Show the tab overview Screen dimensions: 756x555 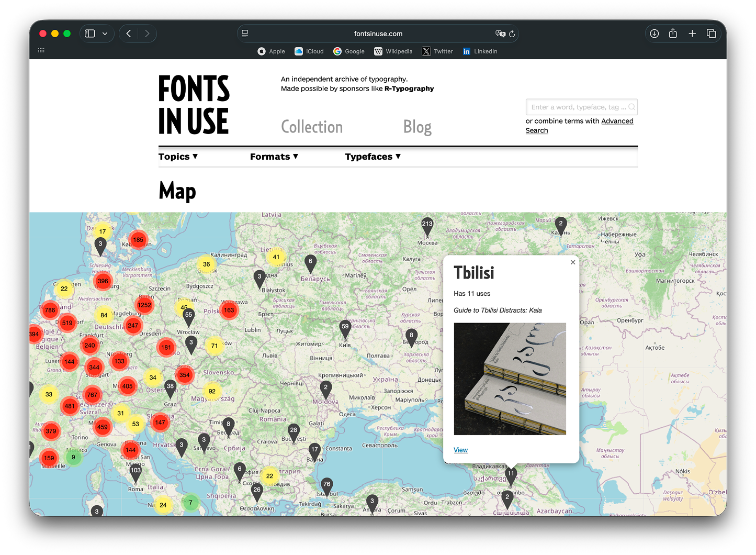click(711, 34)
